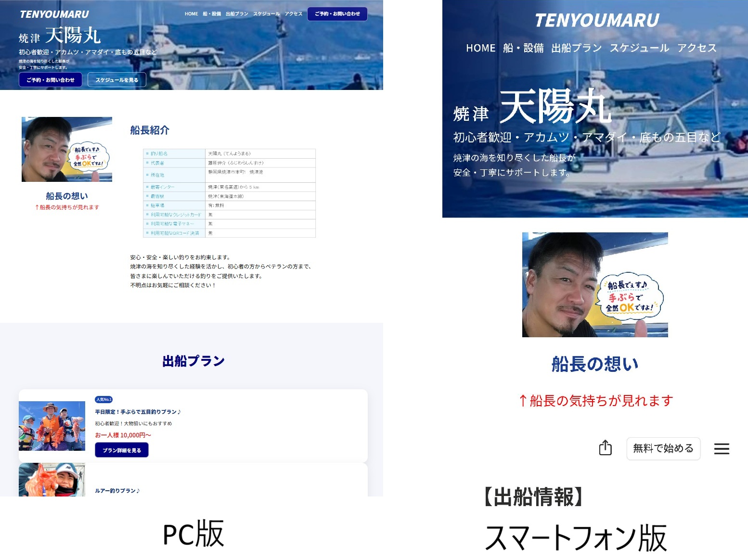The height and width of the screenshot is (560, 748).
Task: Tap the 船長の想い heading in smartphone version
Action: pyautogui.click(x=595, y=364)
